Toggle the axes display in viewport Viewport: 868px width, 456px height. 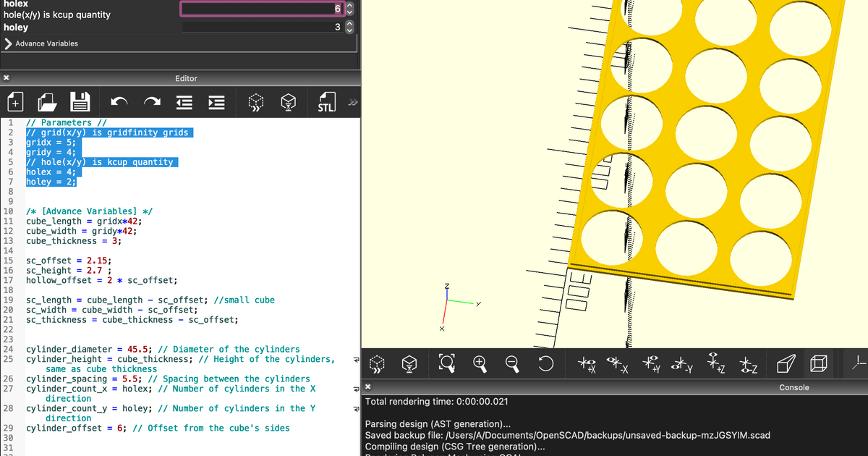858,364
